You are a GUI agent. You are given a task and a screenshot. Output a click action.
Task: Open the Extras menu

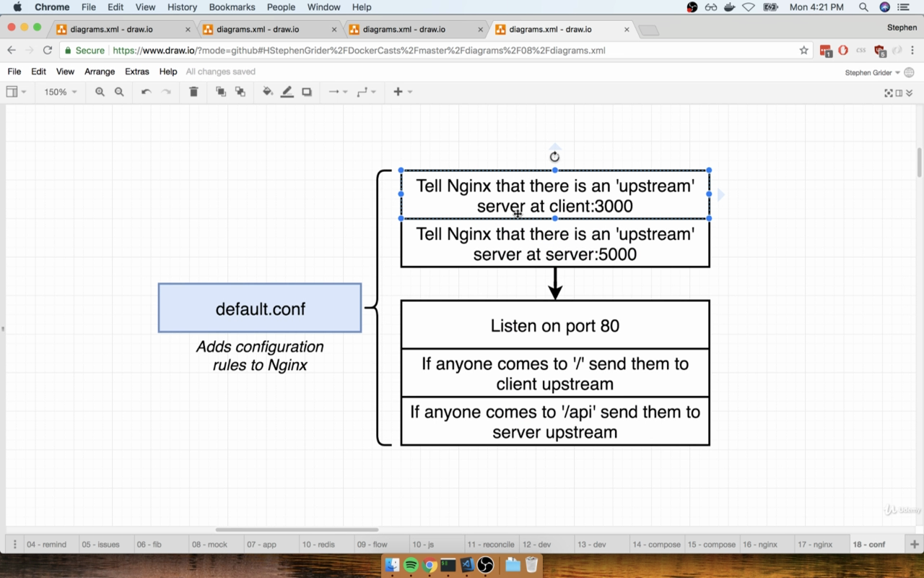coord(137,72)
